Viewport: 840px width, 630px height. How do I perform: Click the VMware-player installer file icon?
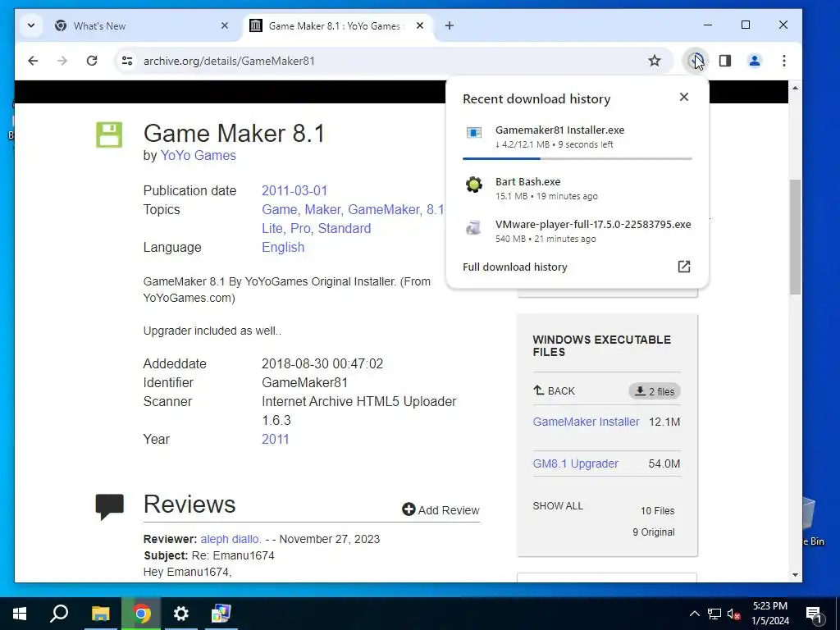pos(473,228)
